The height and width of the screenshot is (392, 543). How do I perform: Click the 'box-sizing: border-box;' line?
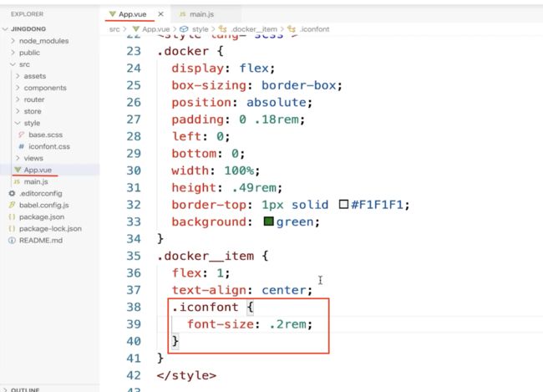point(257,85)
